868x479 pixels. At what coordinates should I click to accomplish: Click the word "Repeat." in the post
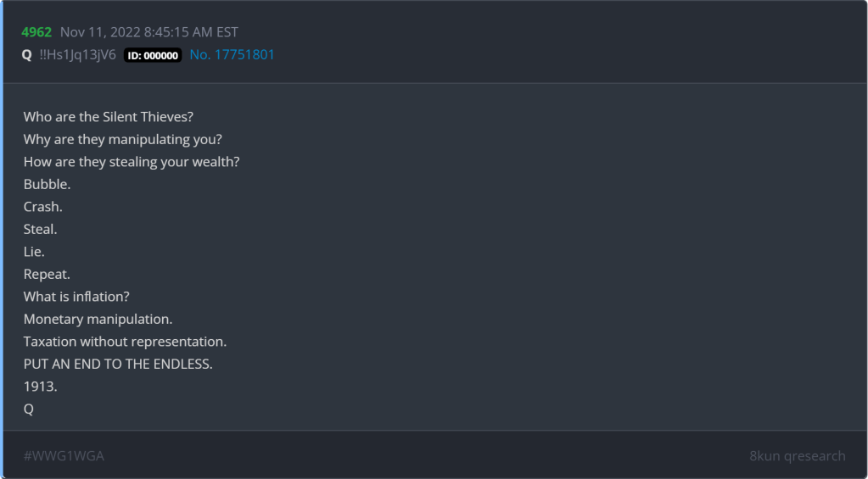click(x=47, y=275)
